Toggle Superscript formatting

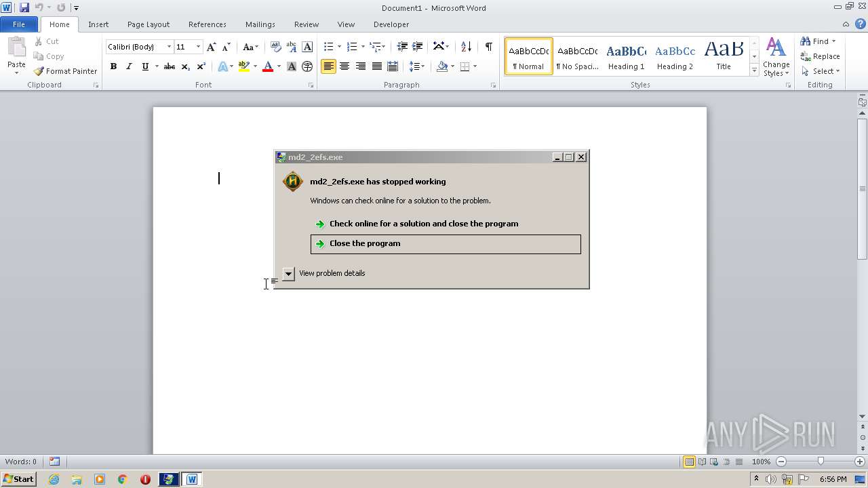(x=201, y=66)
